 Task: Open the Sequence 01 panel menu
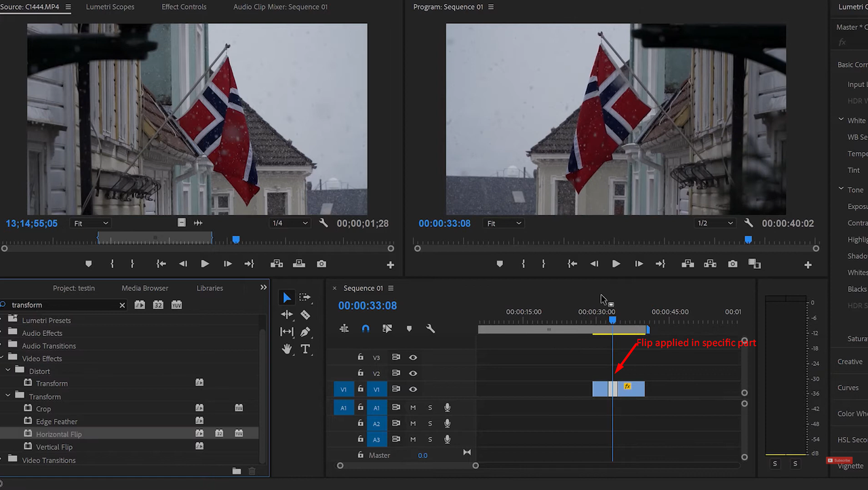(390, 288)
